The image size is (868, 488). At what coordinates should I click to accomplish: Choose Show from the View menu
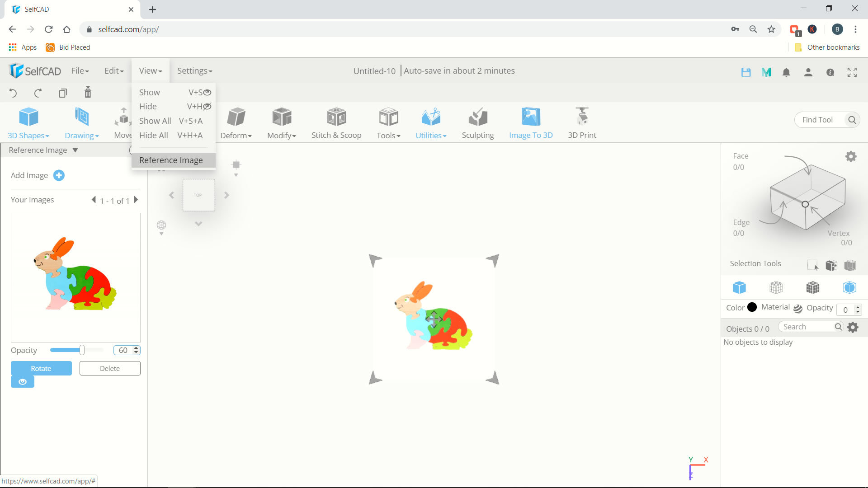tap(174, 92)
